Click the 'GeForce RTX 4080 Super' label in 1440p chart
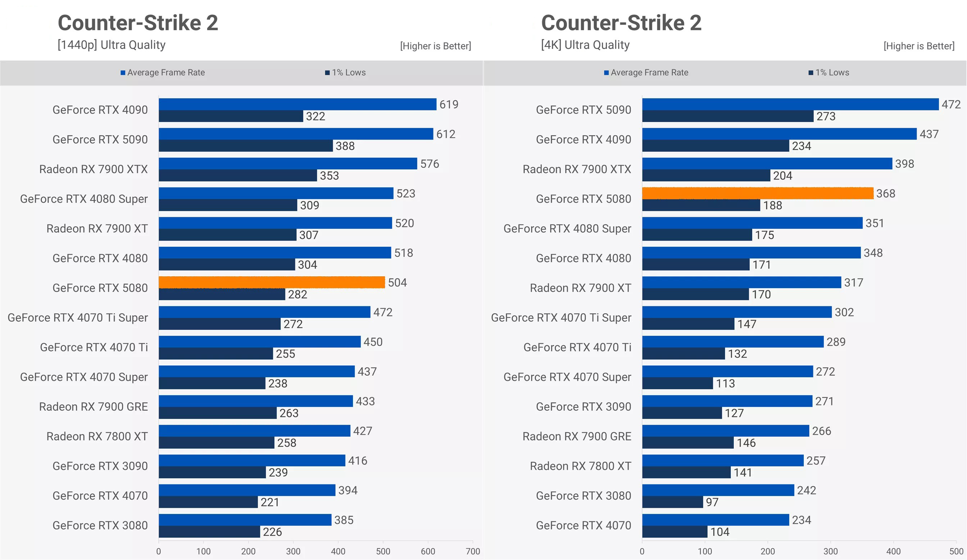The width and height of the screenshot is (967, 560). click(84, 199)
